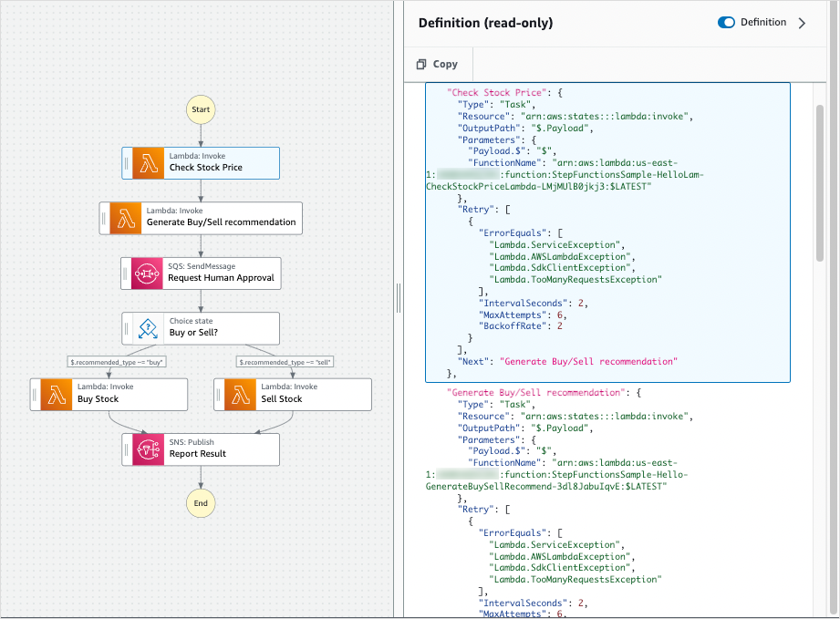This screenshot has height=619, width=840.
Task: Click the copy-pages icon beside Copy
Action: point(422,64)
